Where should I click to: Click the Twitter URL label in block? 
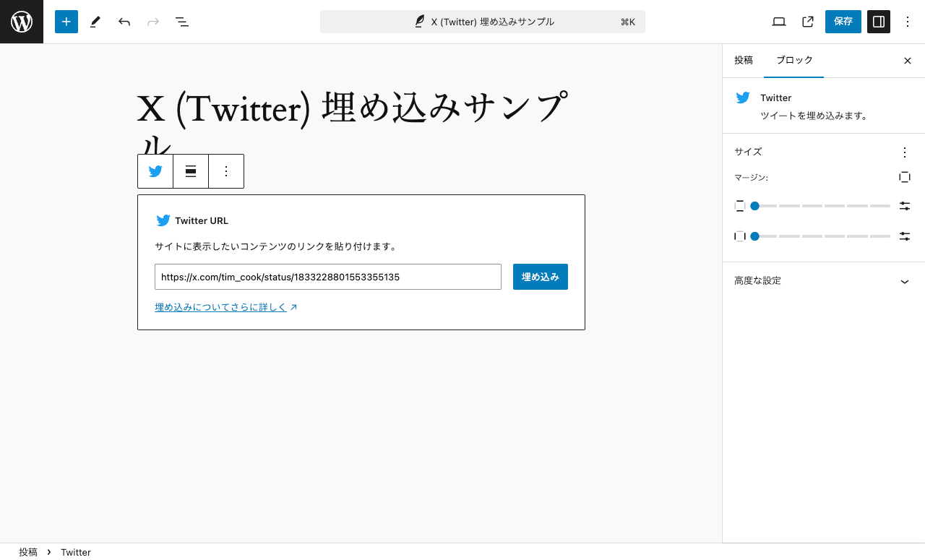pos(202,220)
